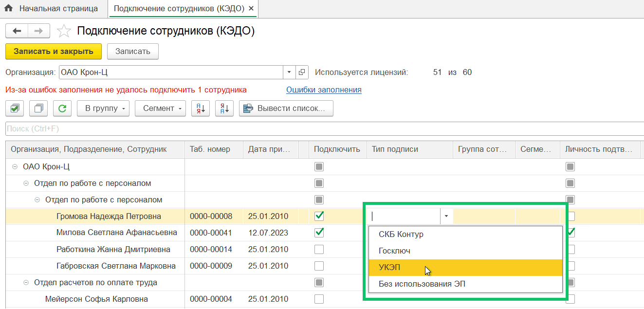Click the Тип подписи column header
This screenshot has width=644, height=309.
click(x=409, y=149)
